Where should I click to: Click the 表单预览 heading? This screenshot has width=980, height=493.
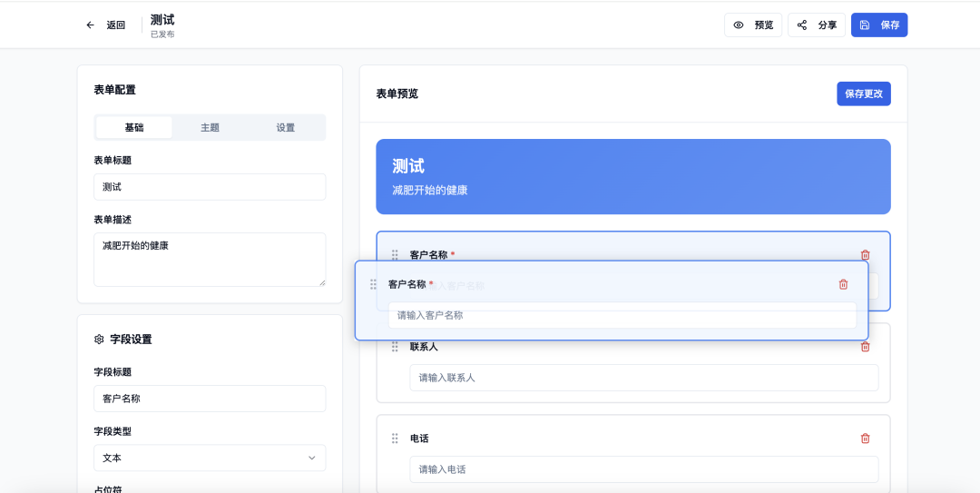[397, 94]
